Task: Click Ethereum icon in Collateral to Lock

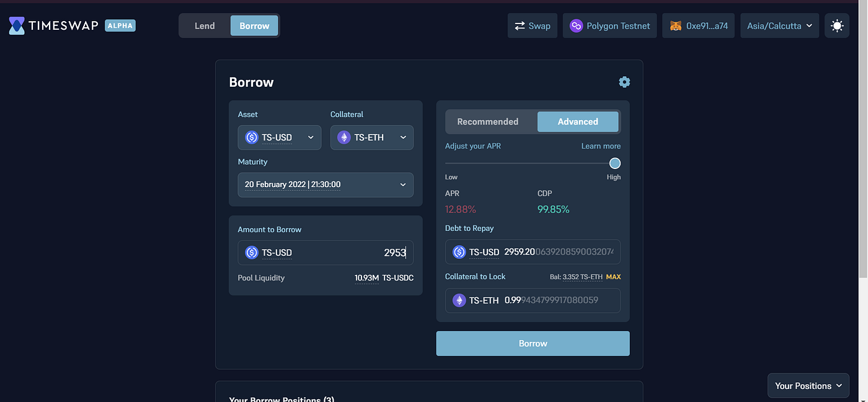Action: [459, 300]
